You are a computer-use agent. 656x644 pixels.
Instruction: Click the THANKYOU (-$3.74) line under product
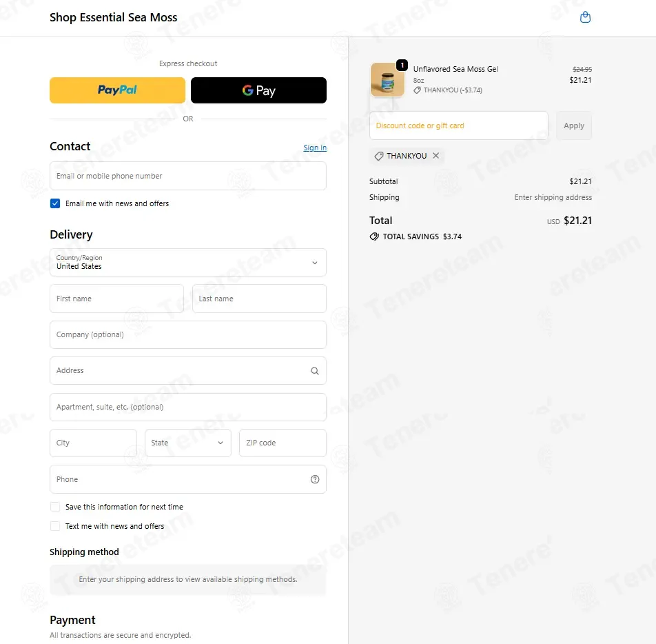(x=448, y=90)
